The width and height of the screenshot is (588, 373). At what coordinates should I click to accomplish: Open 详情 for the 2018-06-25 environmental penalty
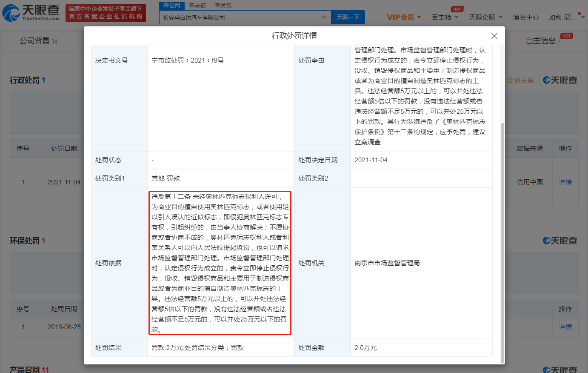click(565, 327)
